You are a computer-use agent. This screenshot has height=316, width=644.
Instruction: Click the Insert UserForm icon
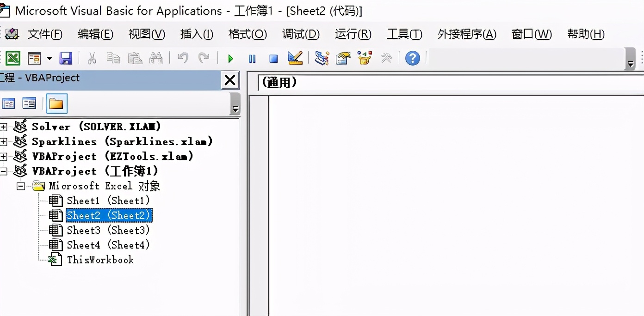pyautogui.click(x=34, y=58)
